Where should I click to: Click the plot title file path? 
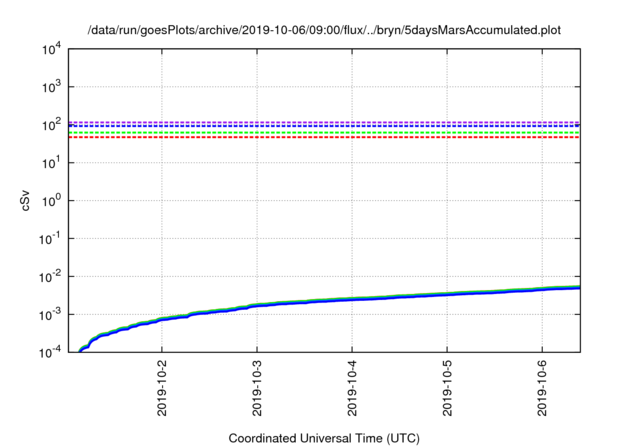click(324, 30)
